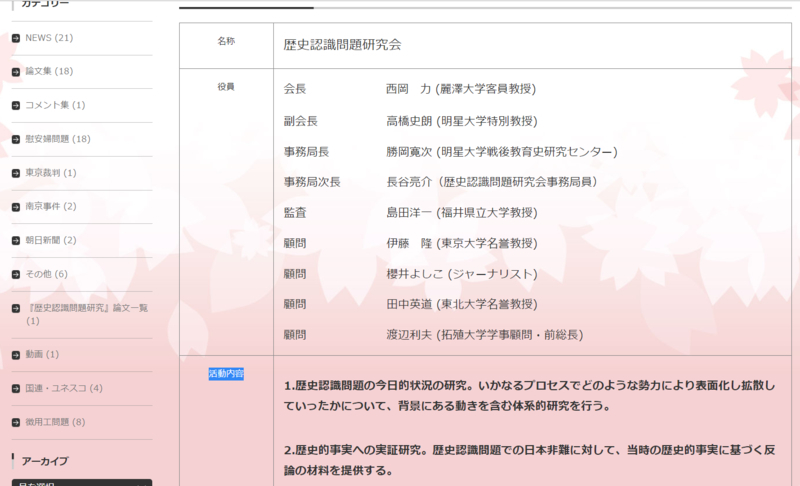The image size is (800, 486).
Task: Click the arrow icon beside コメント集 (1)
Action: (x=16, y=106)
